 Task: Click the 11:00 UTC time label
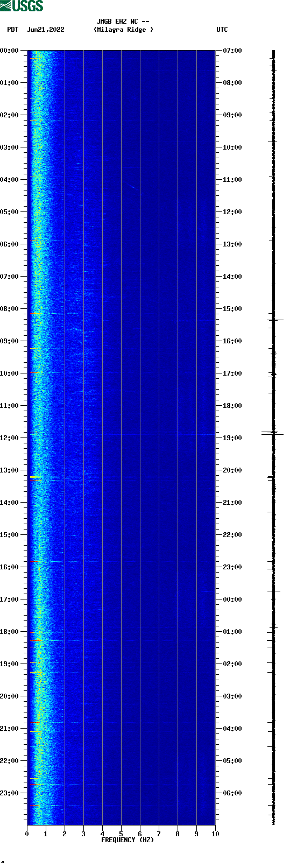pyautogui.click(x=232, y=180)
